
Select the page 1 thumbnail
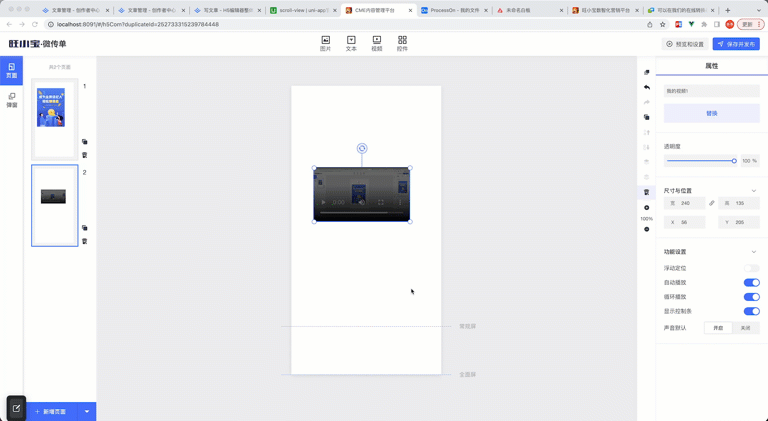click(54, 119)
